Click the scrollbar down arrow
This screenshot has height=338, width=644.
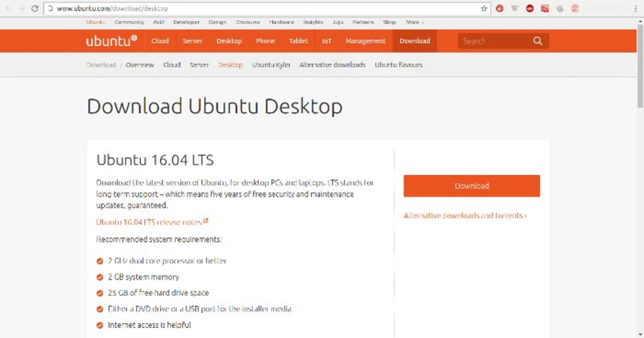click(x=640, y=335)
